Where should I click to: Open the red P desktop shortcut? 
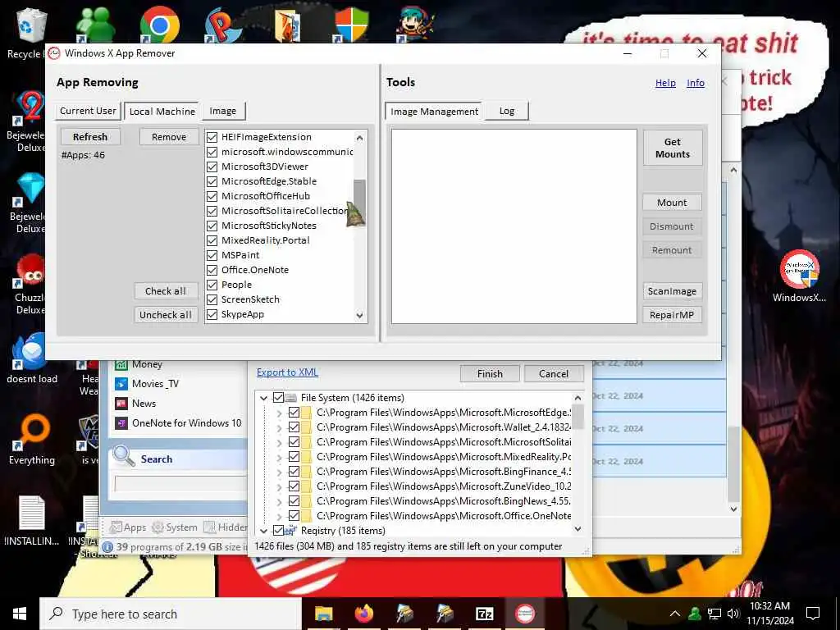[x=222, y=24]
